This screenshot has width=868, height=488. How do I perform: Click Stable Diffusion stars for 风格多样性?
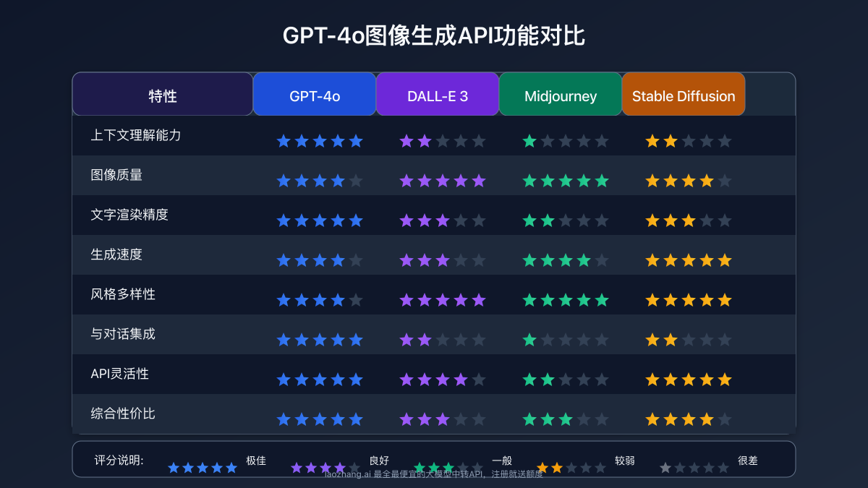point(689,300)
